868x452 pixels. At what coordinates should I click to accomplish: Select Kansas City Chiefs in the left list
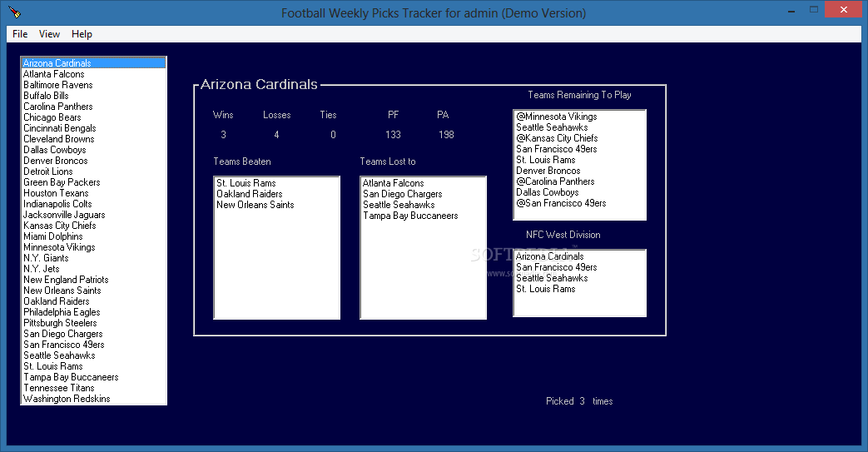[93, 225]
